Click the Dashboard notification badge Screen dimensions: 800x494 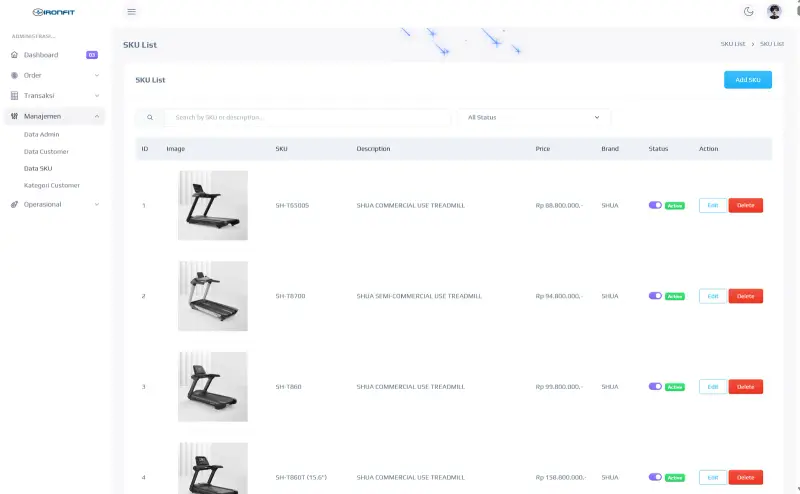92,55
